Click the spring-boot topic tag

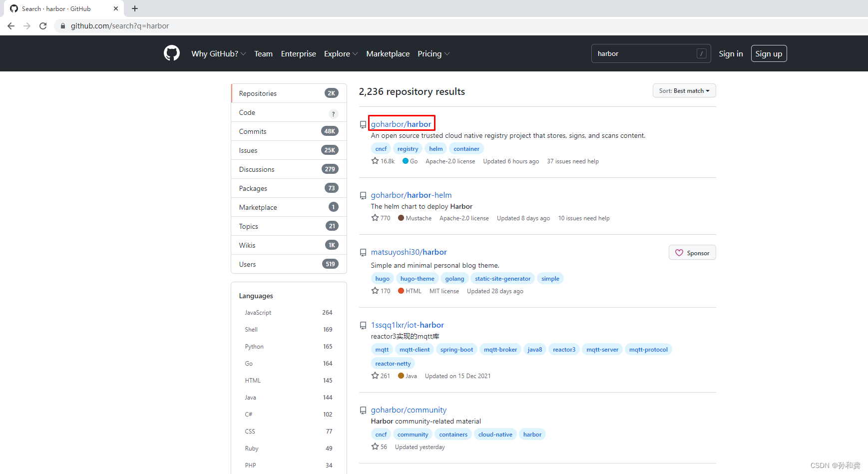pyautogui.click(x=456, y=350)
